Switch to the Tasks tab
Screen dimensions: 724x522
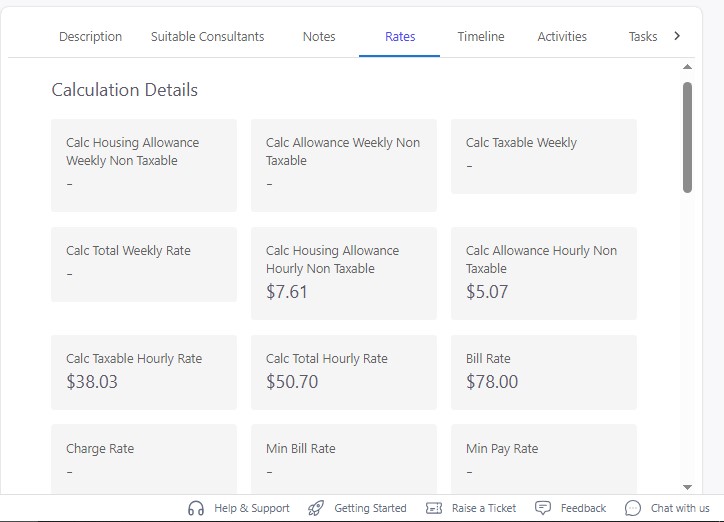click(x=642, y=37)
